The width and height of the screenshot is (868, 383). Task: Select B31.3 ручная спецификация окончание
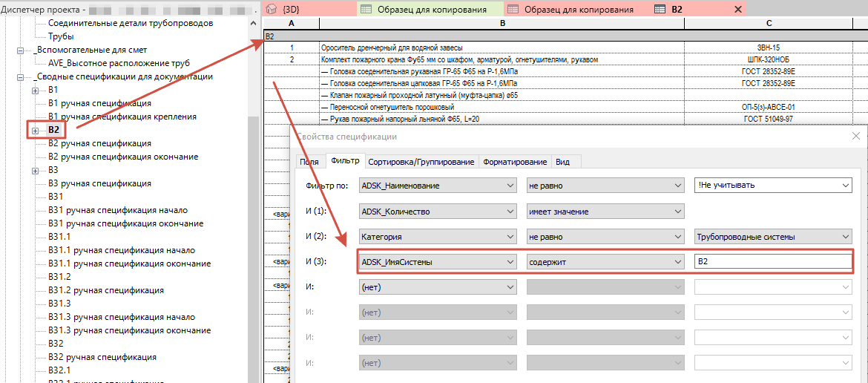point(129,330)
